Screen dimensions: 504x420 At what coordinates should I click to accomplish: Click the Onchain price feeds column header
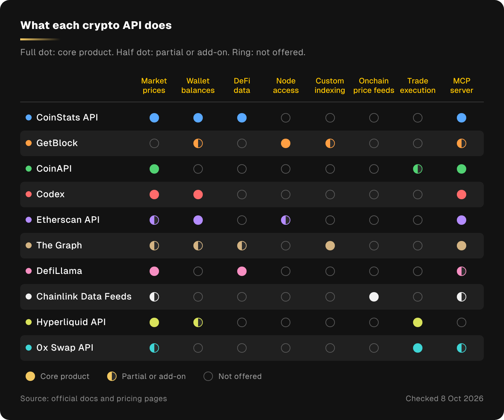pyautogui.click(x=374, y=85)
